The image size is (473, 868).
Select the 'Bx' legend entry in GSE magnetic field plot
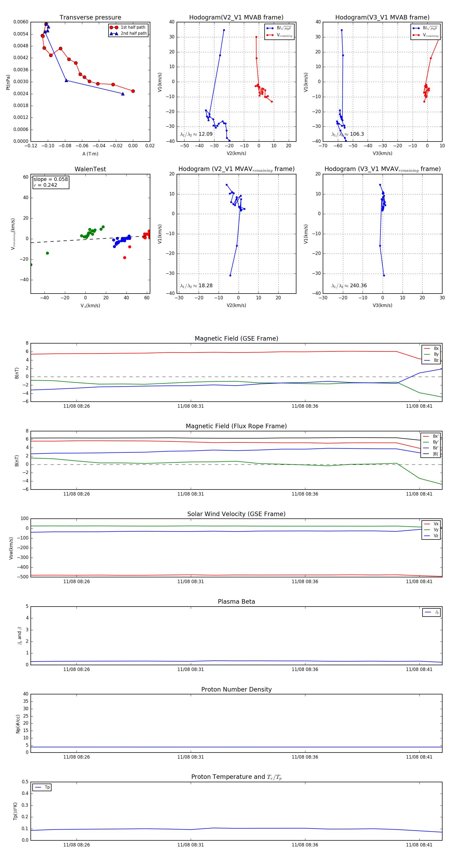tap(431, 349)
